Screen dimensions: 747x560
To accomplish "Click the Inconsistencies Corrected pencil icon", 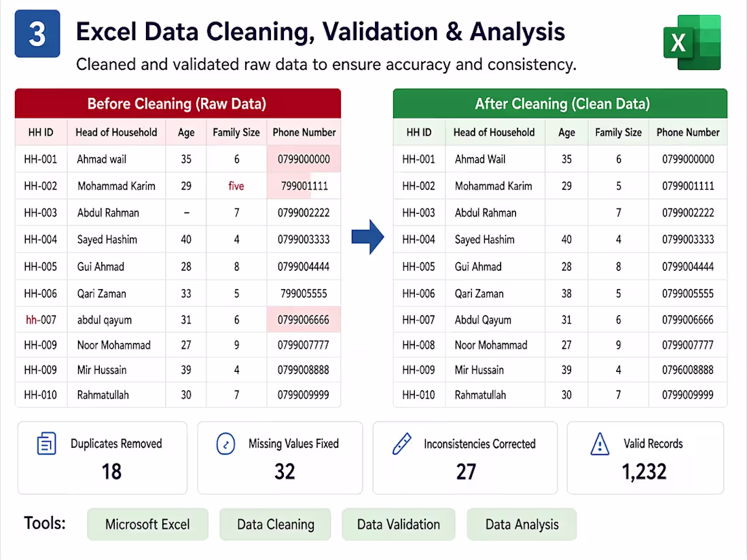I will tap(401, 443).
